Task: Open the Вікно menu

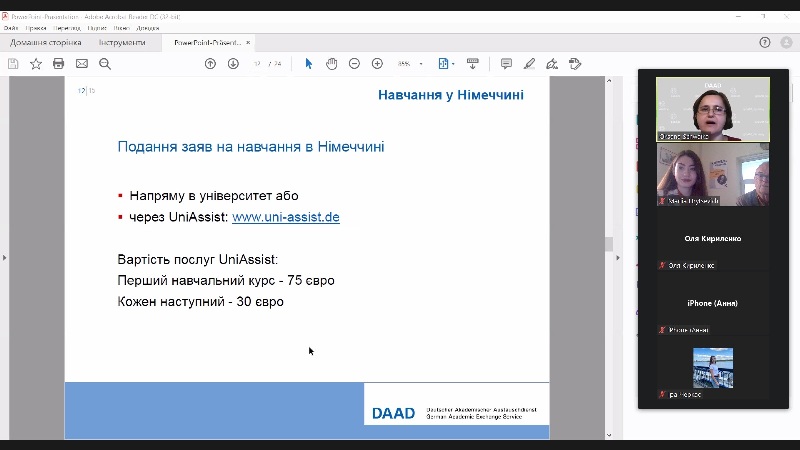Action: pos(121,28)
